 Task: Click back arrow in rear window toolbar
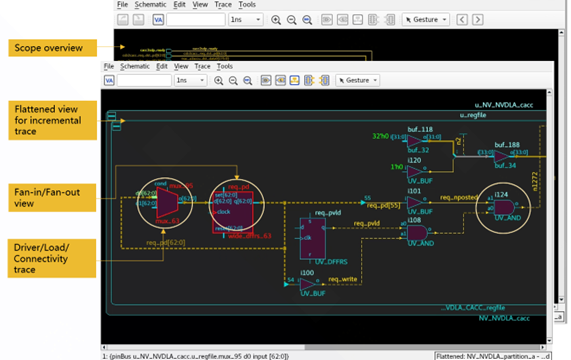click(x=462, y=19)
